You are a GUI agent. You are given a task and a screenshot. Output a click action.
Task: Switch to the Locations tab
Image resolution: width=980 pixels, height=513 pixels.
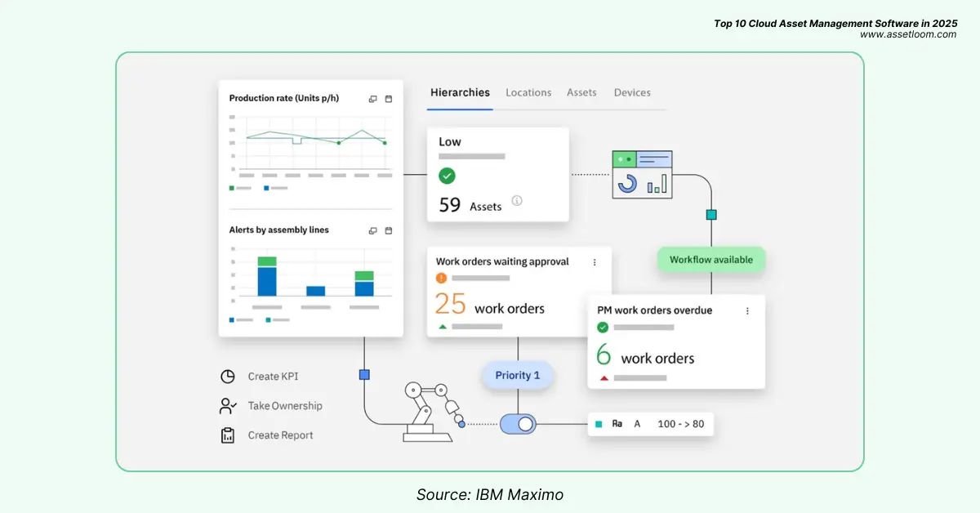[x=528, y=92]
